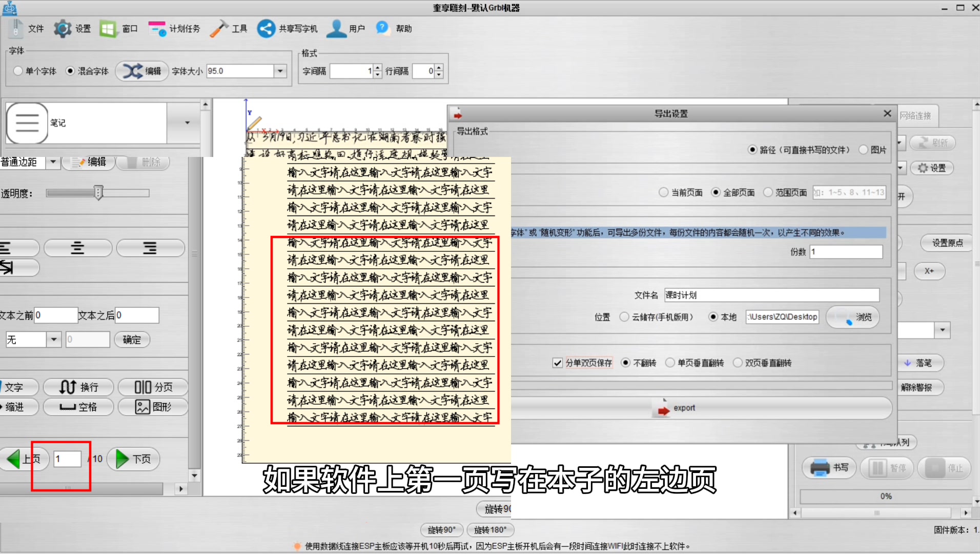Toggle the 分单双页保存 checkbox
Screen dimensions: 980x554
coord(558,363)
